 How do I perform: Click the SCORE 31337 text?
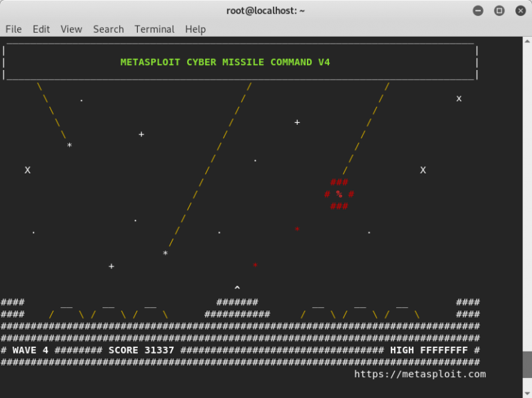pos(141,350)
